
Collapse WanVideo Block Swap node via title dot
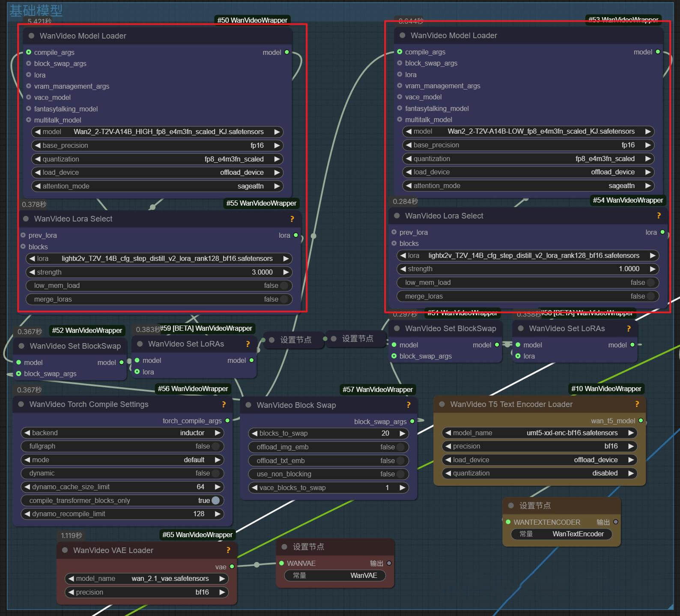248,405
